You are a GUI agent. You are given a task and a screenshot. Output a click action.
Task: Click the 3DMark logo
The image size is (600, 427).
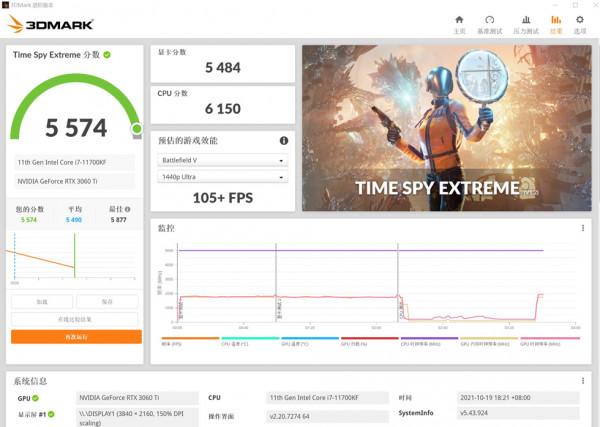click(x=51, y=24)
